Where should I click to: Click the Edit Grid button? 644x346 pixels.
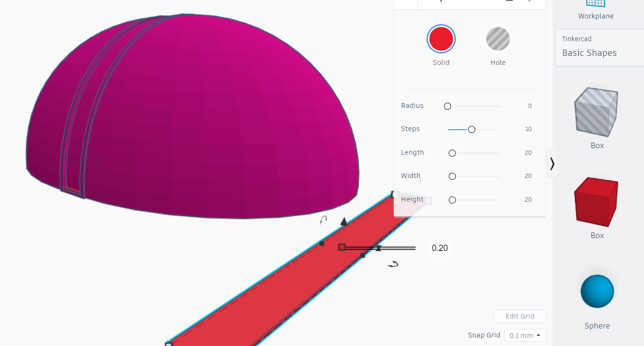coord(520,316)
